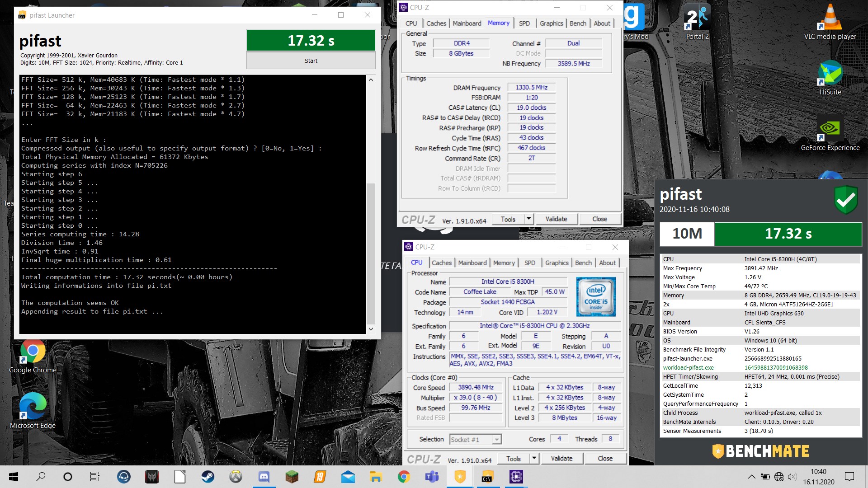
Task: Click Validate in upper CPU-Z window
Action: pos(557,219)
